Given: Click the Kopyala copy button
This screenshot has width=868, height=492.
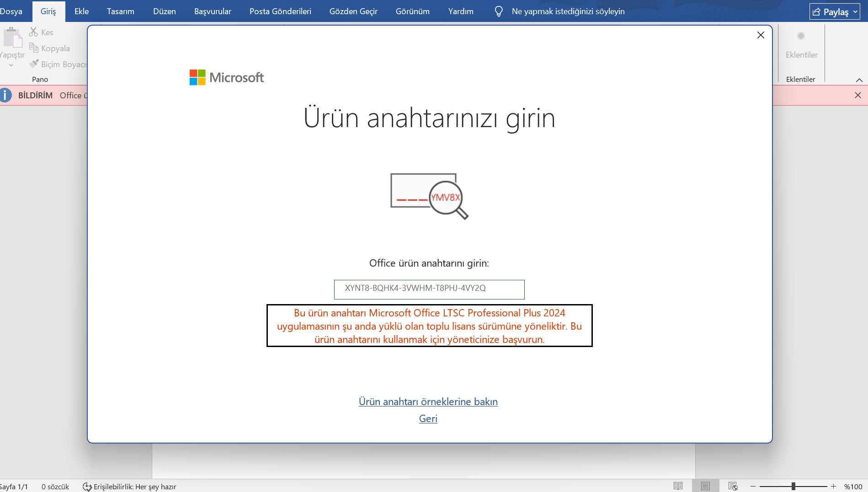Looking at the screenshot, I should tap(49, 48).
